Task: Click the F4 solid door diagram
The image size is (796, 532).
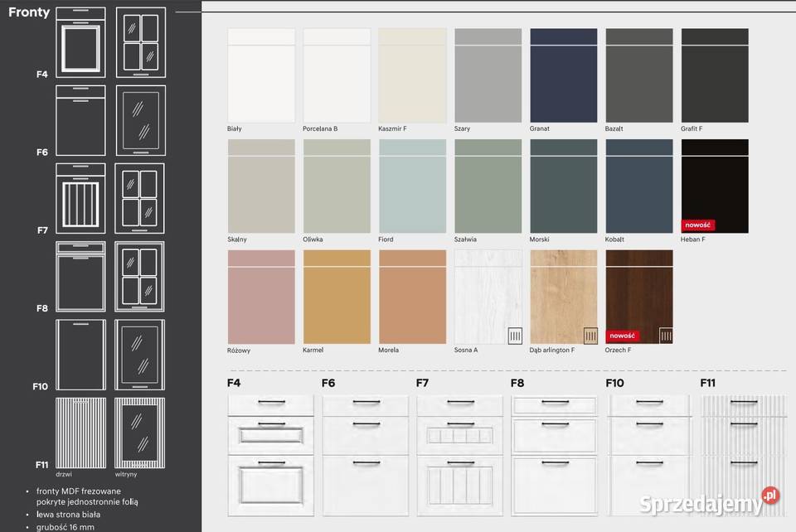Action: (x=80, y=41)
